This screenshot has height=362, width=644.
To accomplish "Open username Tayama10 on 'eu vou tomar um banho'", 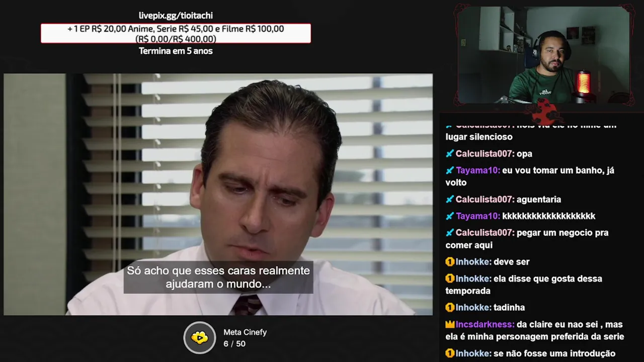I will [478, 170].
